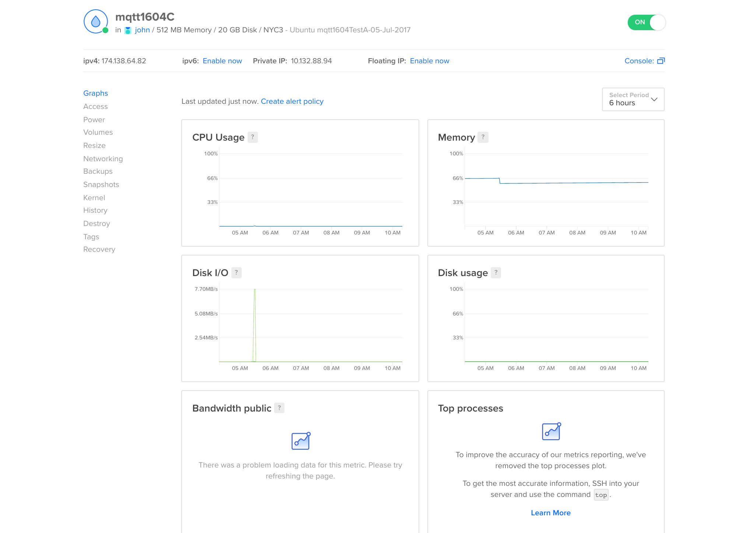Image resolution: width=756 pixels, height=533 pixels.
Task: Click the CPU Usage help question mark
Action: 252,137
